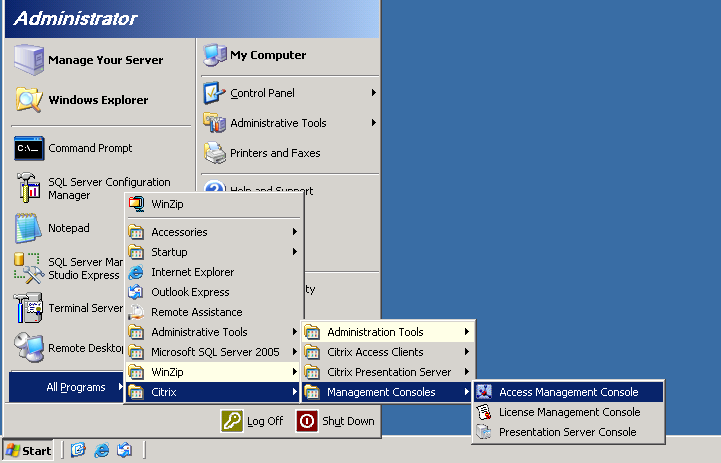Click the Management Consoles folder icon
This screenshot has width=721, height=463.
pos(312,392)
